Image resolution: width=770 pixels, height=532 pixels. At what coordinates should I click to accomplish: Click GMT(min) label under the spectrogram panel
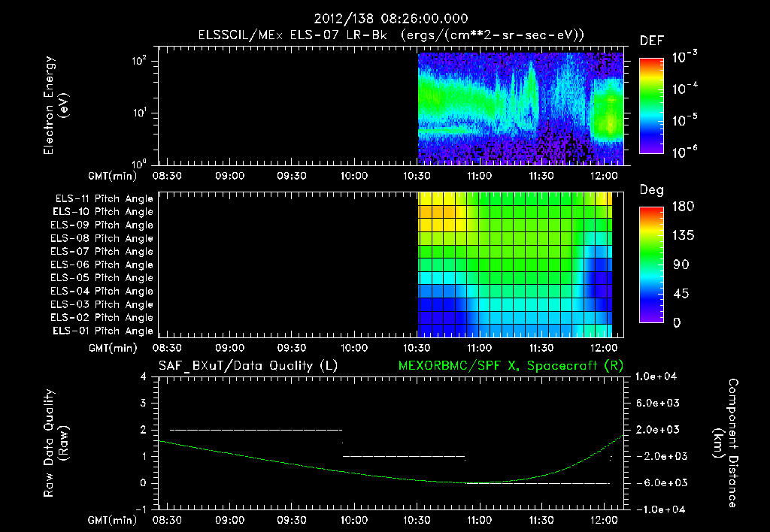tap(112, 176)
